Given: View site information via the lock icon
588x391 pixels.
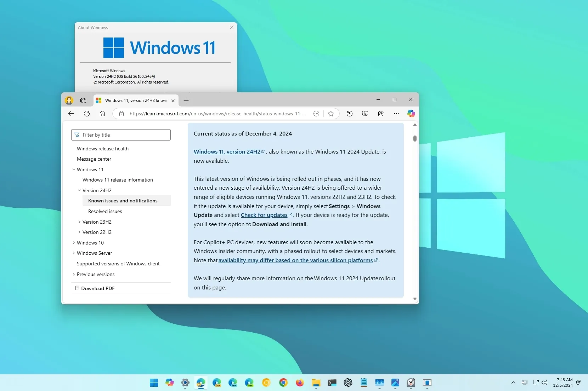Looking at the screenshot, I should click(x=121, y=114).
